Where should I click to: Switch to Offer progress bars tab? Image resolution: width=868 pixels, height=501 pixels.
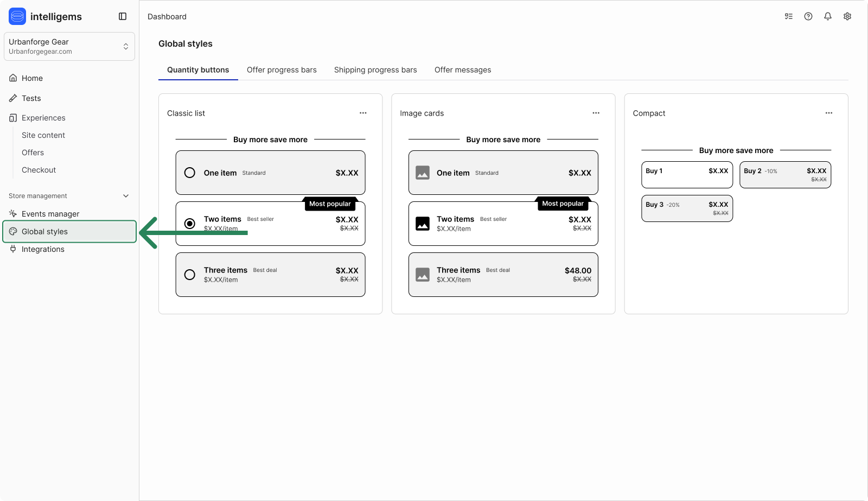click(282, 70)
